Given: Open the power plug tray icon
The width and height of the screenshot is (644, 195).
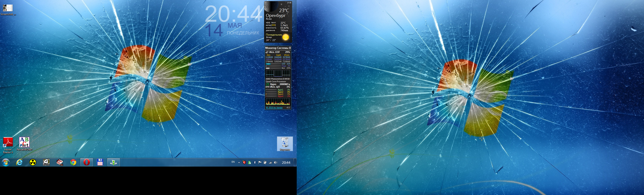Looking at the screenshot, I should [265, 162].
